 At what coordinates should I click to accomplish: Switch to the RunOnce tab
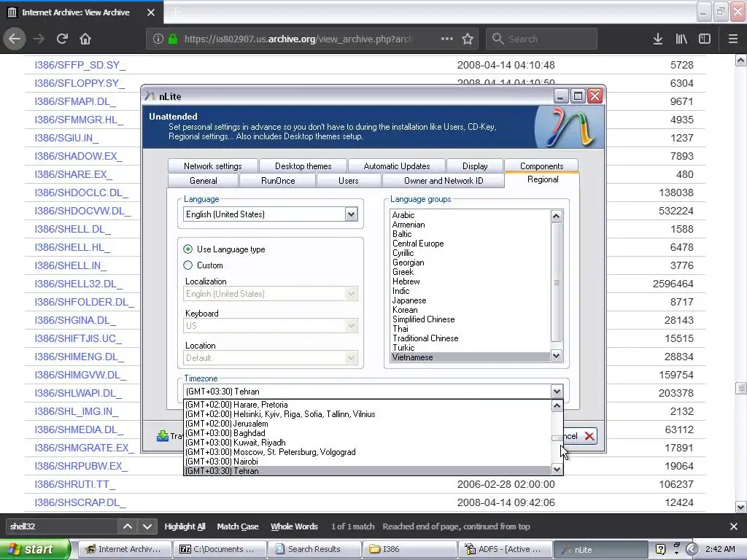[278, 181]
